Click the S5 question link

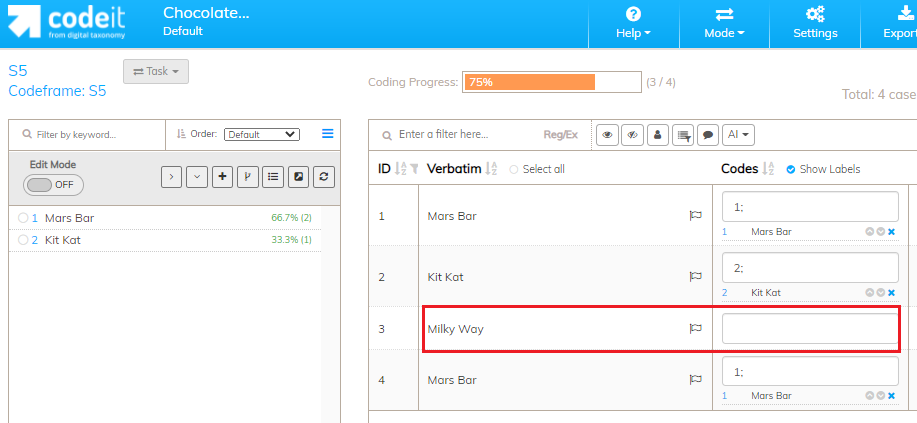pyautogui.click(x=18, y=71)
